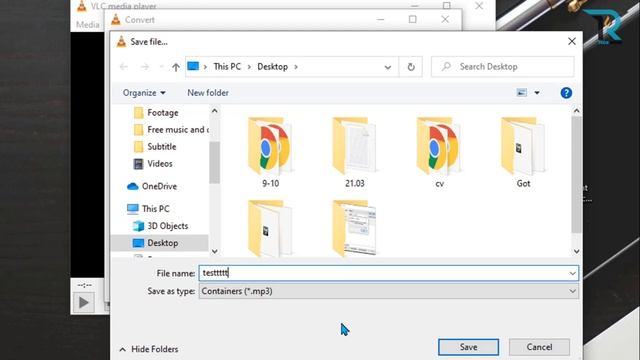
Task: Select Desktop in the address path
Action: coord(272,67)
